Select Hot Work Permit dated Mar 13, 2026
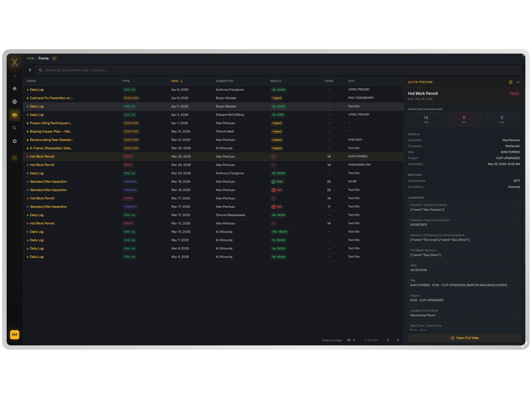This screenshot has width=532, height=399. [213, 223]
